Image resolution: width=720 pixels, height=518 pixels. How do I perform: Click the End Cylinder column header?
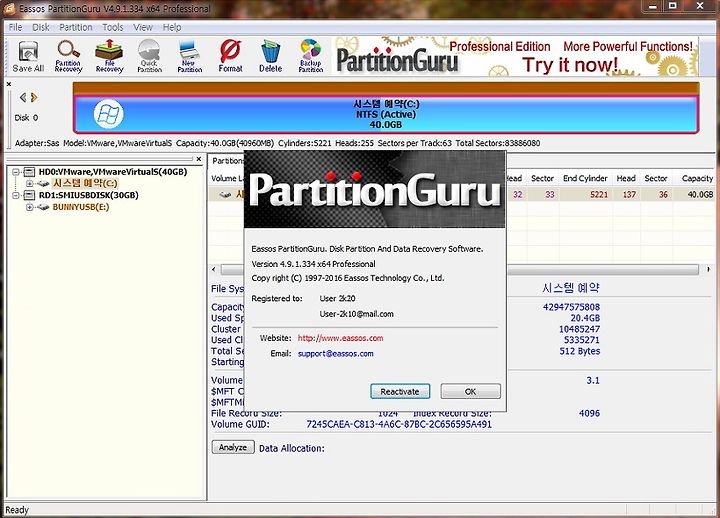[x=585, y=178]
